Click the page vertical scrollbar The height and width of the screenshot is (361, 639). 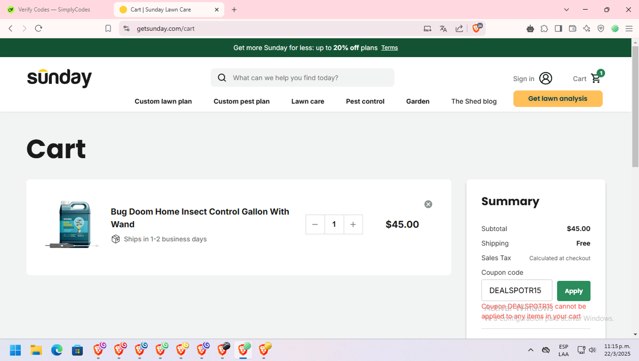pos(635,106)
